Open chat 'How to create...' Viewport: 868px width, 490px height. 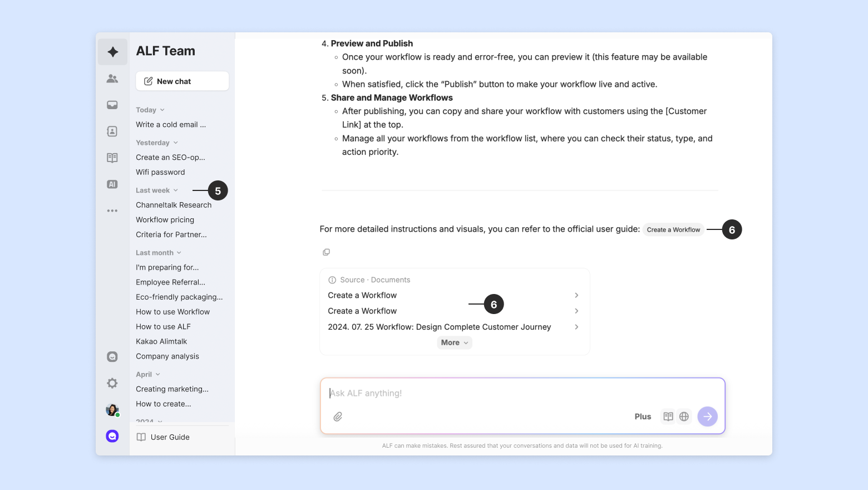point(164,404)
